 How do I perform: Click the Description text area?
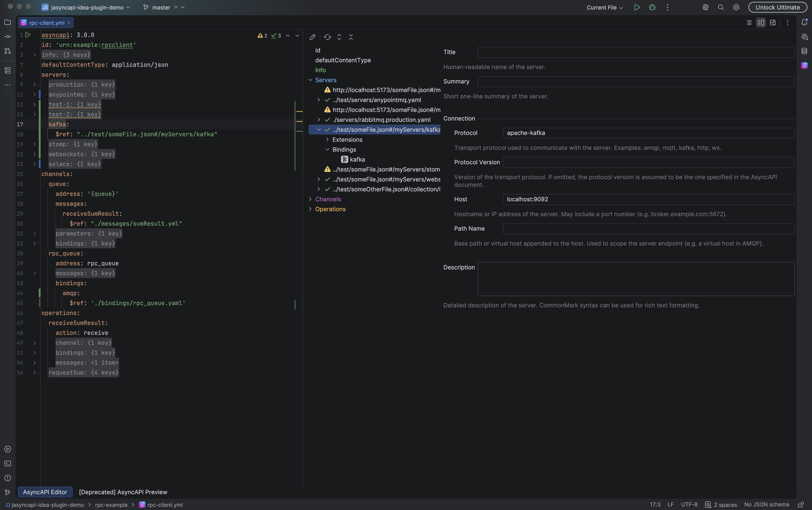pyautogui.click(x=636, y=279)
